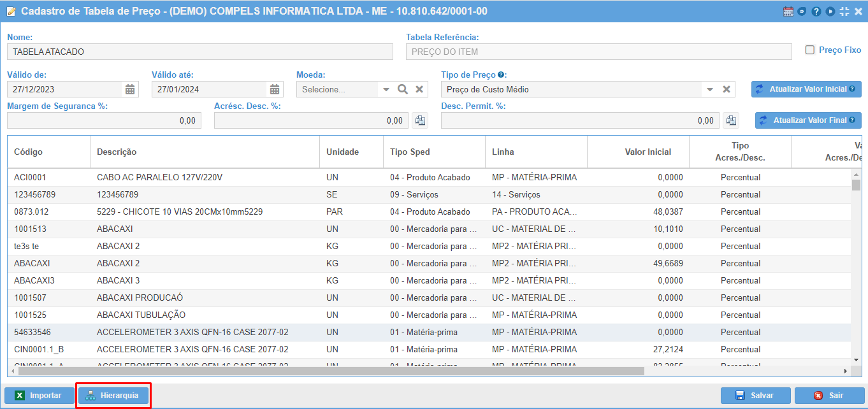Click scroll-down arrow of table vertical scrollbar
The width and height of the screenshot is (868, 409).
[856, 361]
